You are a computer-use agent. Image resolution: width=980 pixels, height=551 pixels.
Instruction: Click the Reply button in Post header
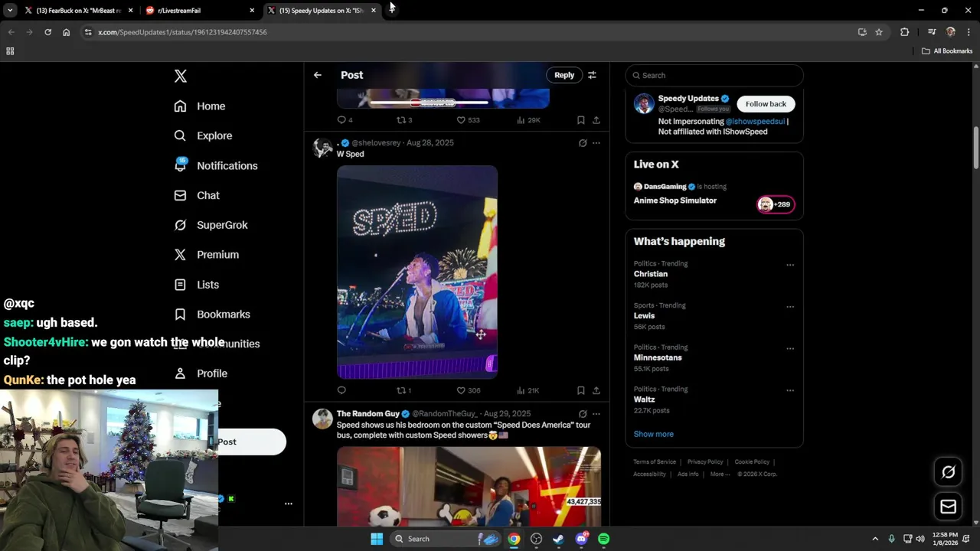coord(564,75)
